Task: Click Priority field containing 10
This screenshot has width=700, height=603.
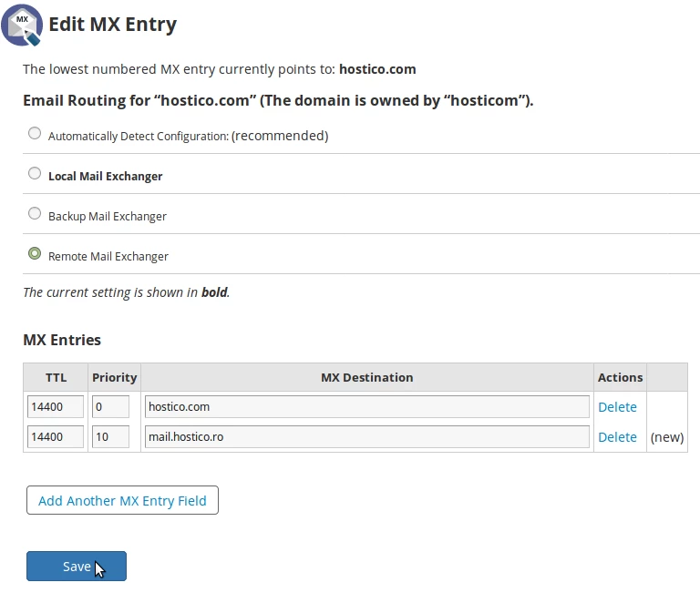Action: point(110,436)
